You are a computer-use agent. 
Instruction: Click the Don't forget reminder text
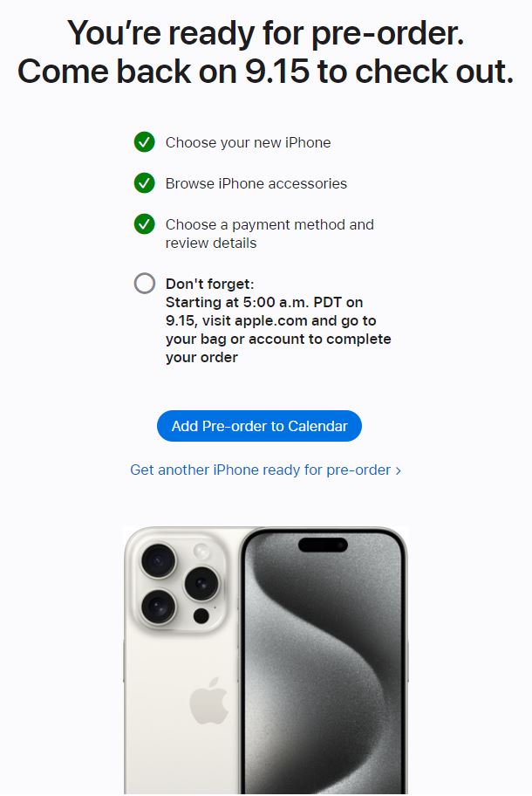278,320
